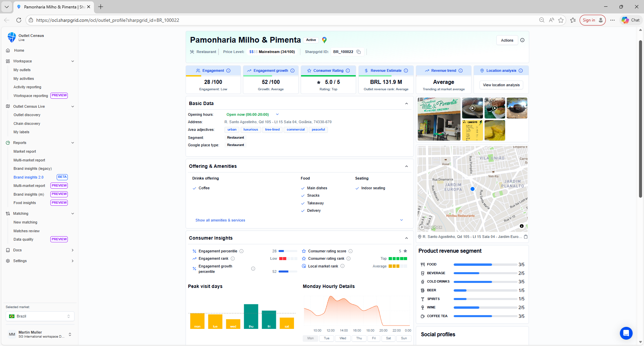Show the Revenue Estimate info icon
The height and width of the screenshot is (346, 644).
[x=406, y=70]
